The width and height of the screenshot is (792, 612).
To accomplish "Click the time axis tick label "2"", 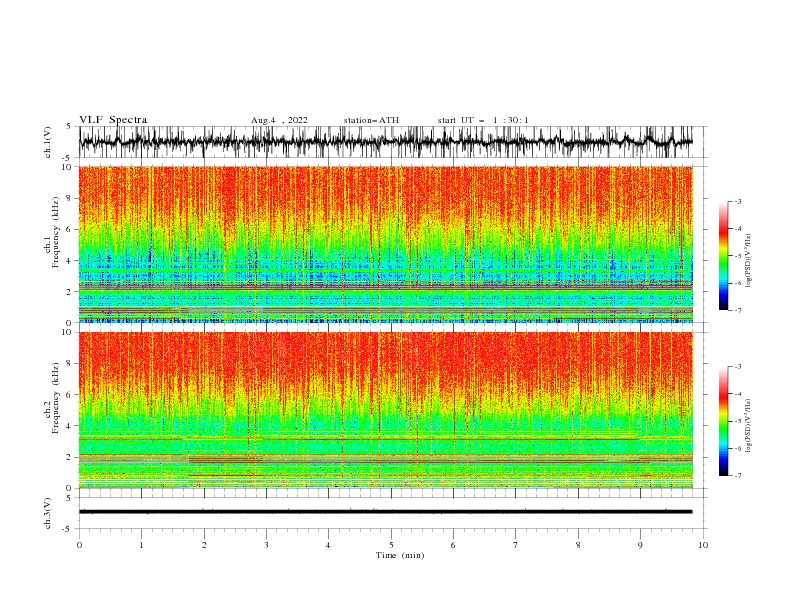I will (x=204, y=545).
